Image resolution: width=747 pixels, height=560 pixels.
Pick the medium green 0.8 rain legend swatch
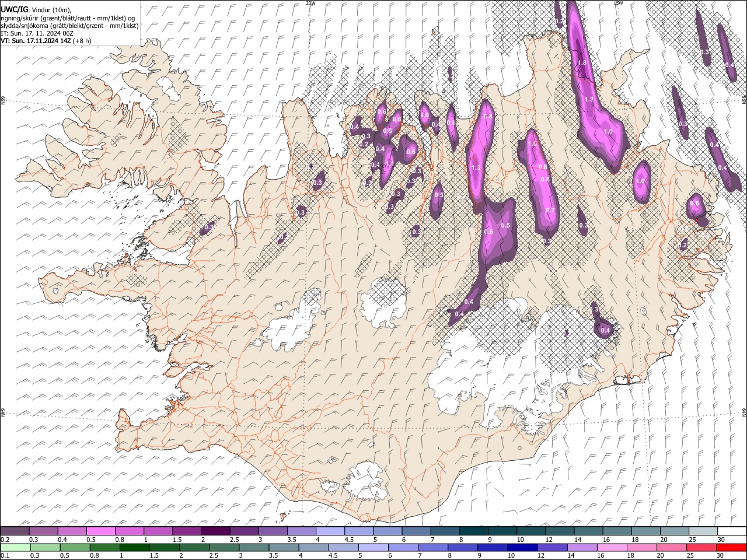coord(104,548)
